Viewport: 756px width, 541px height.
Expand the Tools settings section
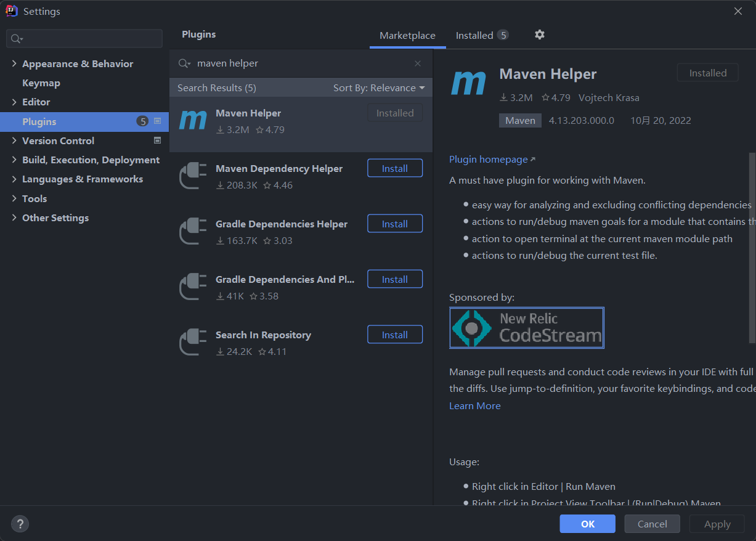[x=14, y=198]
